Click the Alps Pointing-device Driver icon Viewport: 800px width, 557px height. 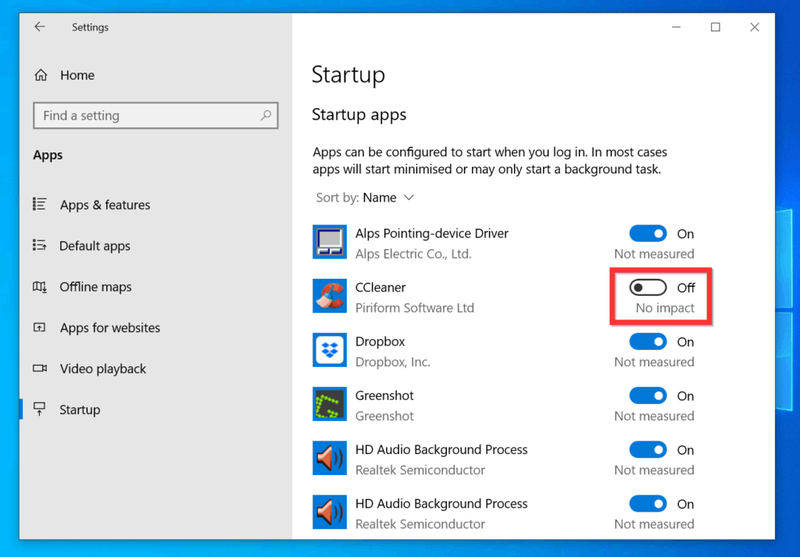[x=330, y=242]
